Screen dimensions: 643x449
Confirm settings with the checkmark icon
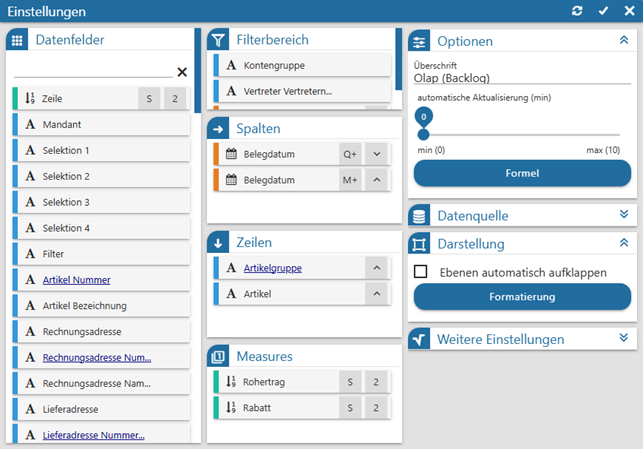[603, 10]
